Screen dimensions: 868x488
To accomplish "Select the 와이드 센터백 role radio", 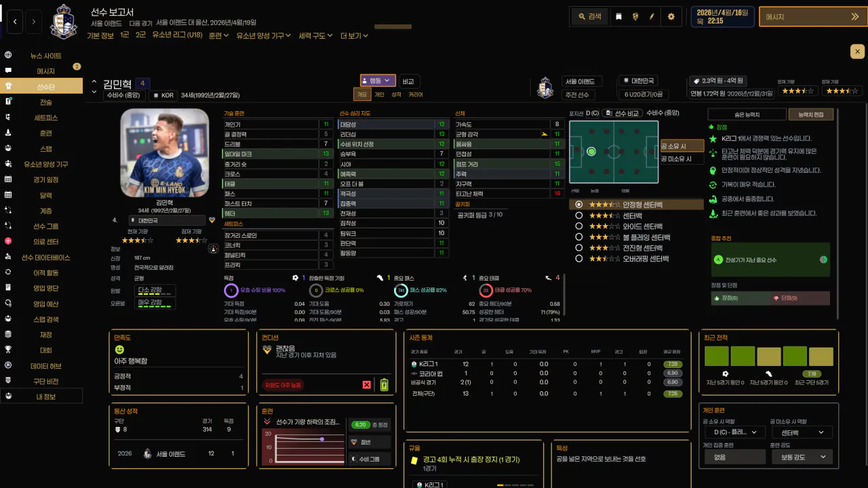I will [x=578, y=226].
